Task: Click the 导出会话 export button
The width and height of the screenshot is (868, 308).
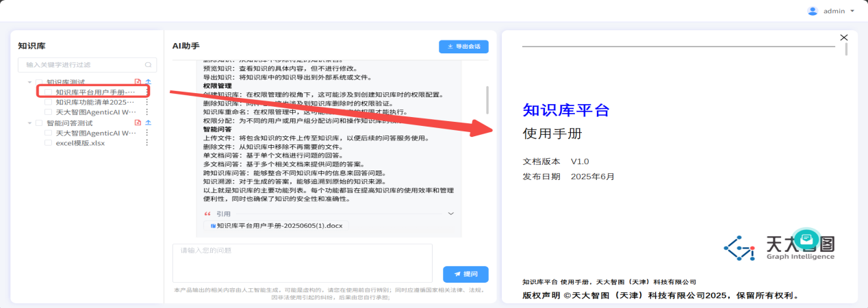Action: [463, 47]
